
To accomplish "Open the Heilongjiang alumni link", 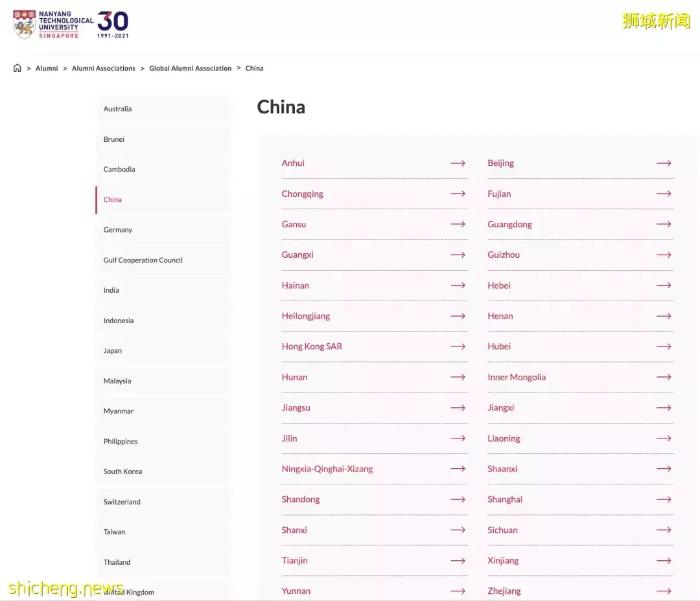I will tap(305, 316).
